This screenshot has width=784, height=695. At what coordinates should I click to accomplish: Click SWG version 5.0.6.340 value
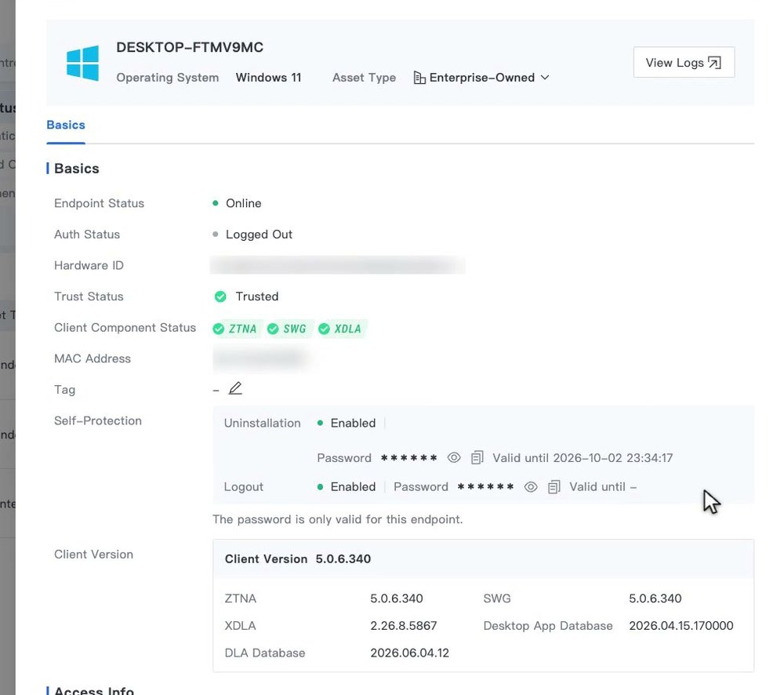click(x=655, y=598)
